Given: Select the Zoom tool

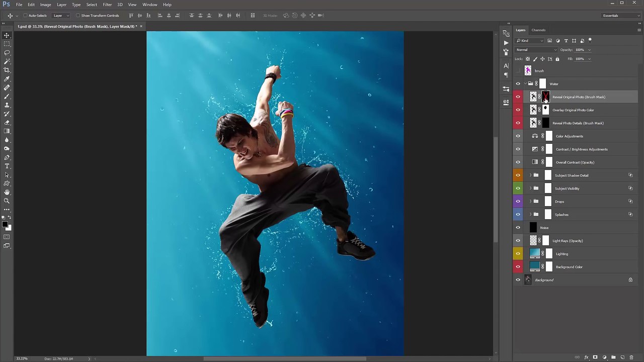Looking at the screenshot, I should point(7,201).
